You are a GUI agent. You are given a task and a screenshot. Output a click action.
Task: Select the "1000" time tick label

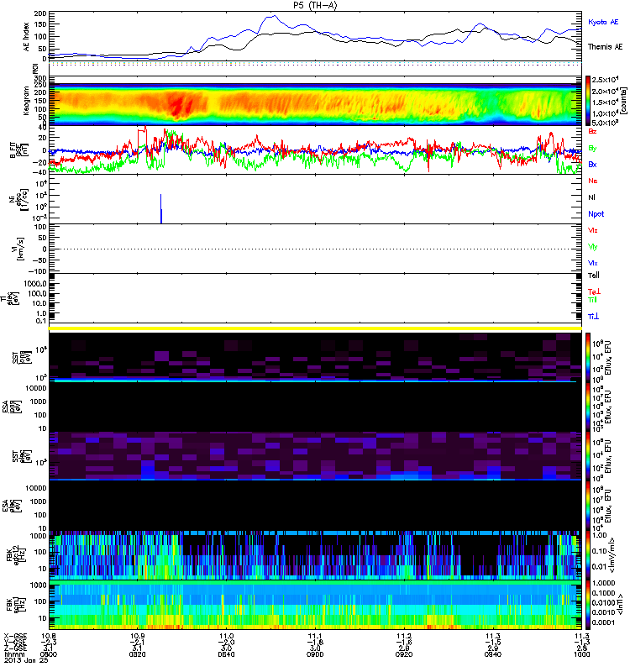click(581, 654)
